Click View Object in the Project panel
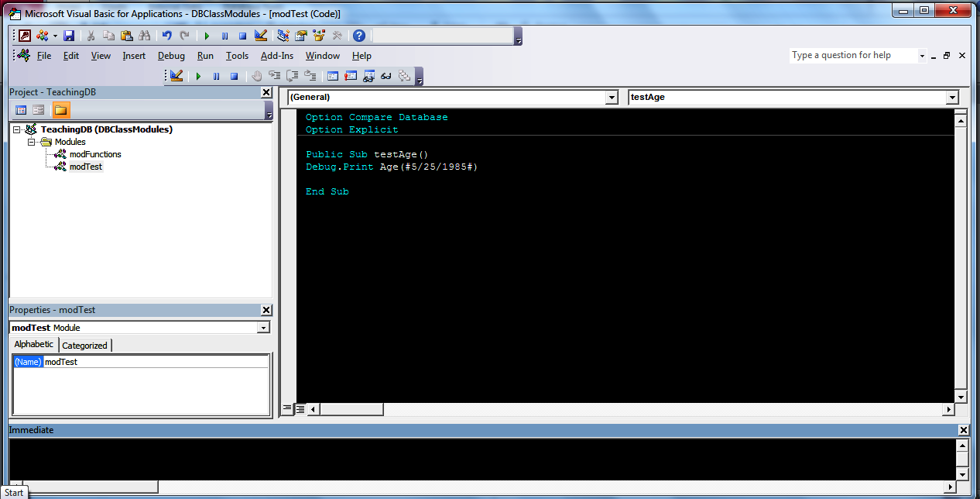The image size is (980, 499). pos(39,110)
